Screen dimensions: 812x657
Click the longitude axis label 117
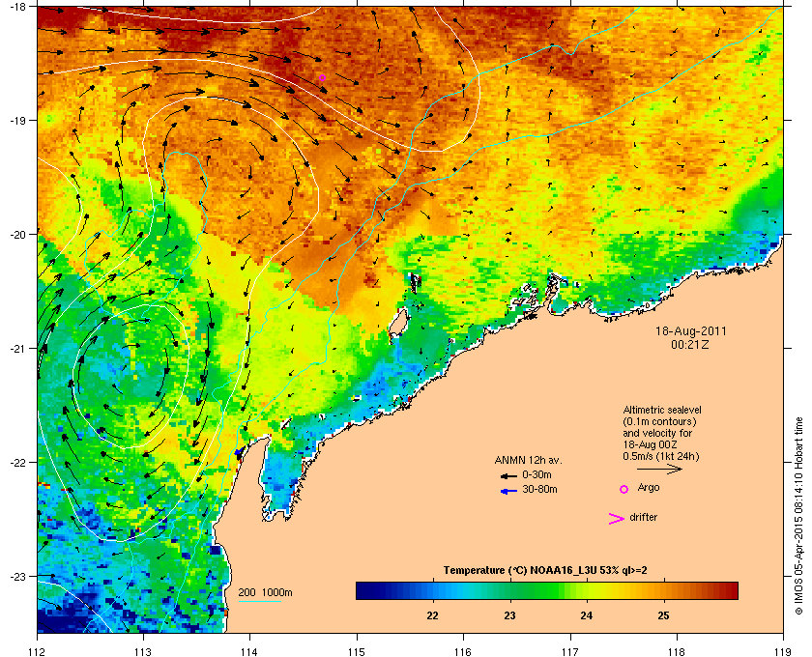(x=570, y=651)
